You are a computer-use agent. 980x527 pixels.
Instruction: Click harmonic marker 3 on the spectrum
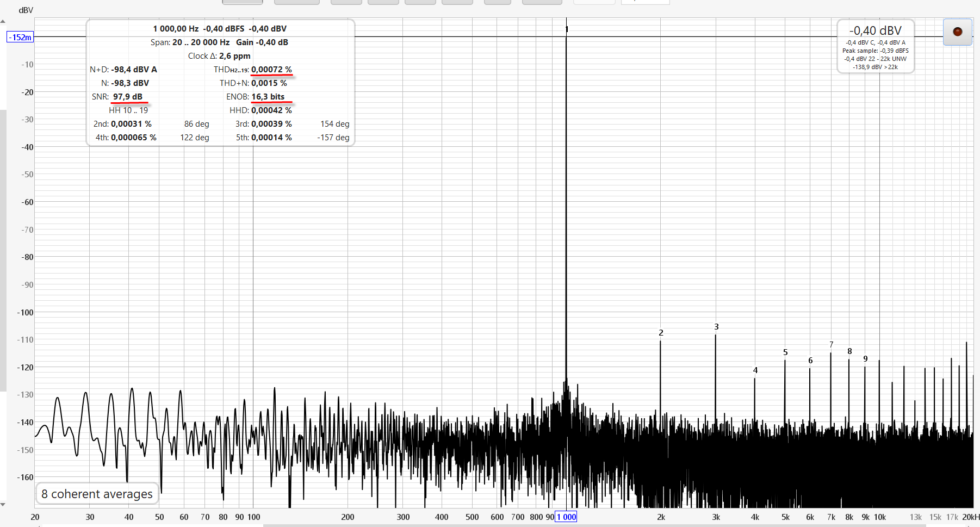716,327
